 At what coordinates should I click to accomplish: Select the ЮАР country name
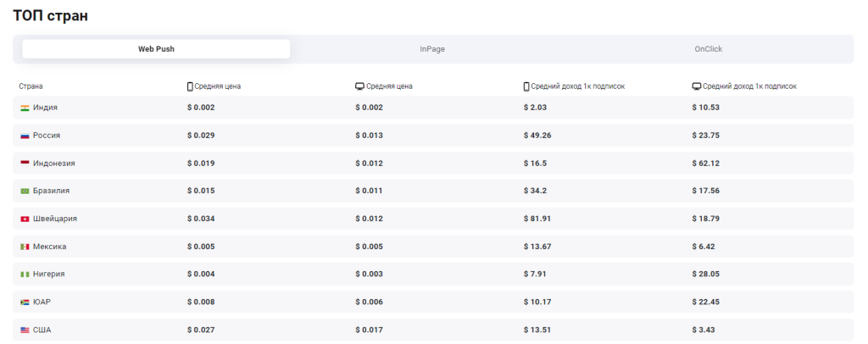[42, 302]
